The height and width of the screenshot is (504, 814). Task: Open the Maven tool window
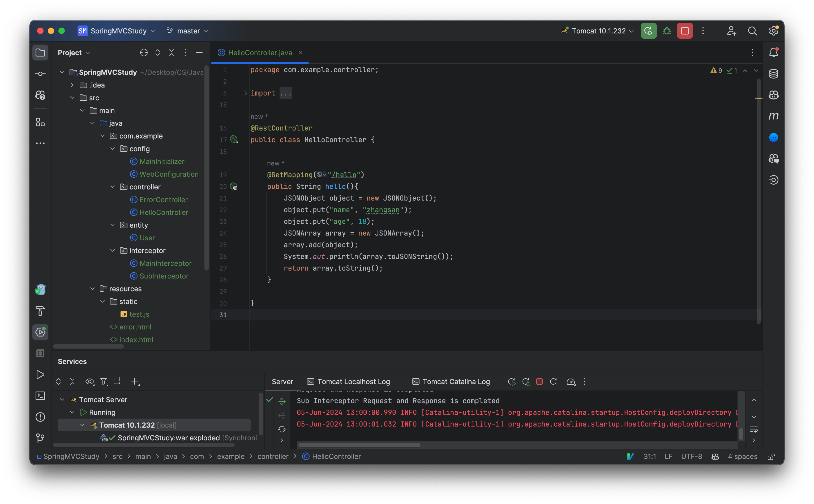click(x=773, y=116)
